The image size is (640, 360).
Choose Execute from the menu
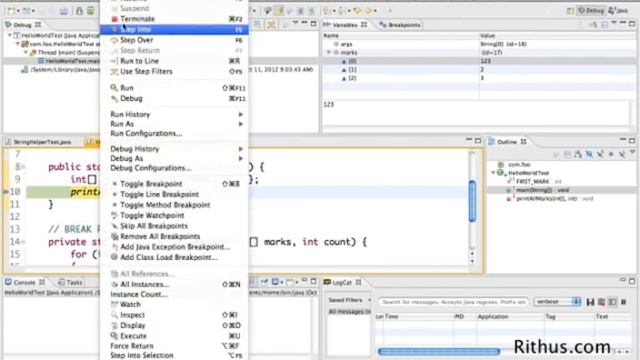coord(174,336)
